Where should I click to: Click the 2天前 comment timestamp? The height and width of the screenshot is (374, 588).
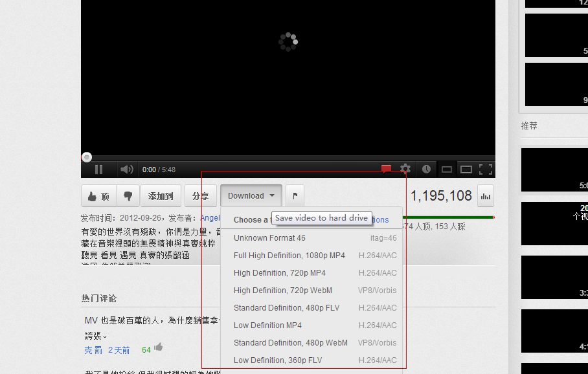tap(119, 351)
